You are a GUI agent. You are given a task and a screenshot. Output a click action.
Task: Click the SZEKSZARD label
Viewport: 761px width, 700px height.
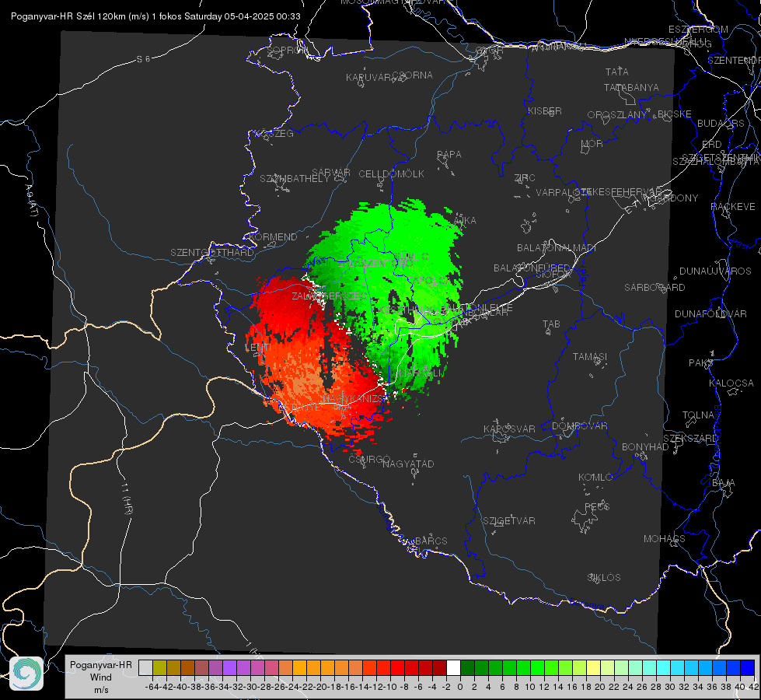point(690,439)
